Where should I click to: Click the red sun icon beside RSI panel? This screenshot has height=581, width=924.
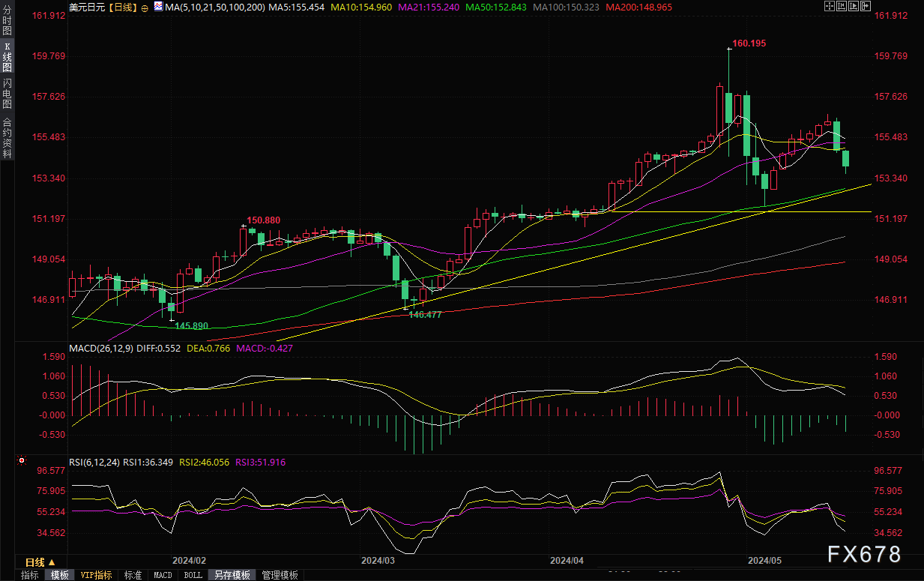(21, 460)
